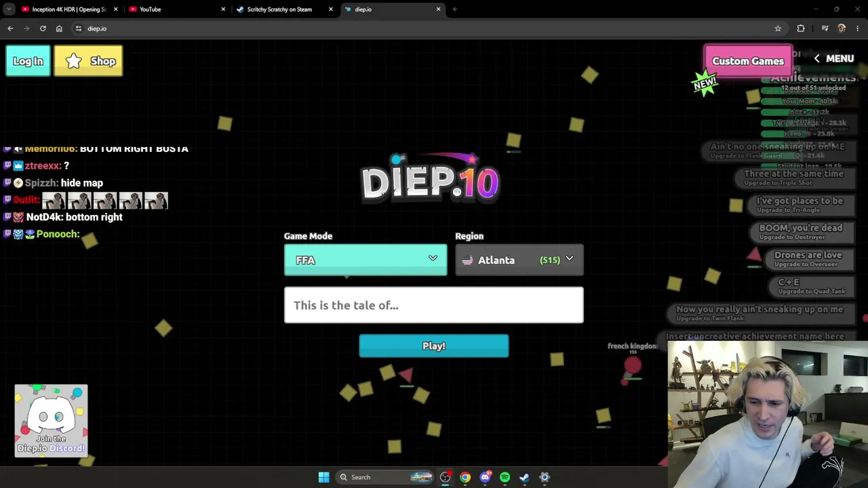Go forward in browser history
This screenshot has width=868, height=488.
point(26,28)
